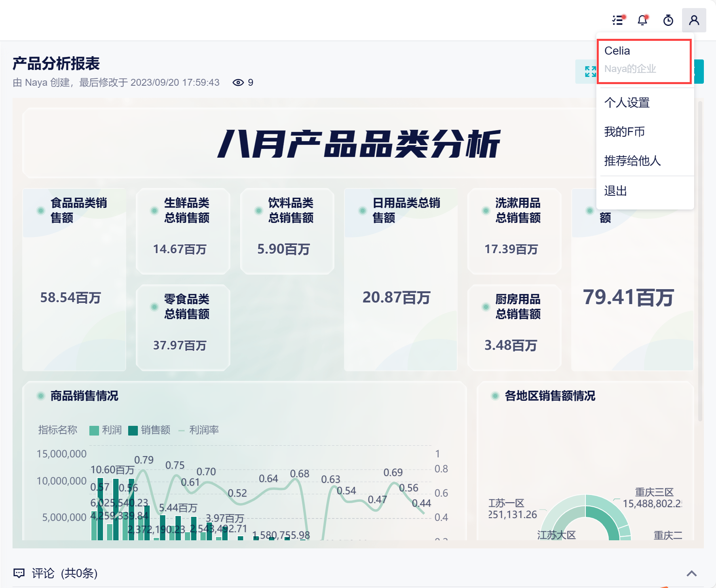Click the 5.44百万 bar data label
716x588 pixels.
(178, 508)
